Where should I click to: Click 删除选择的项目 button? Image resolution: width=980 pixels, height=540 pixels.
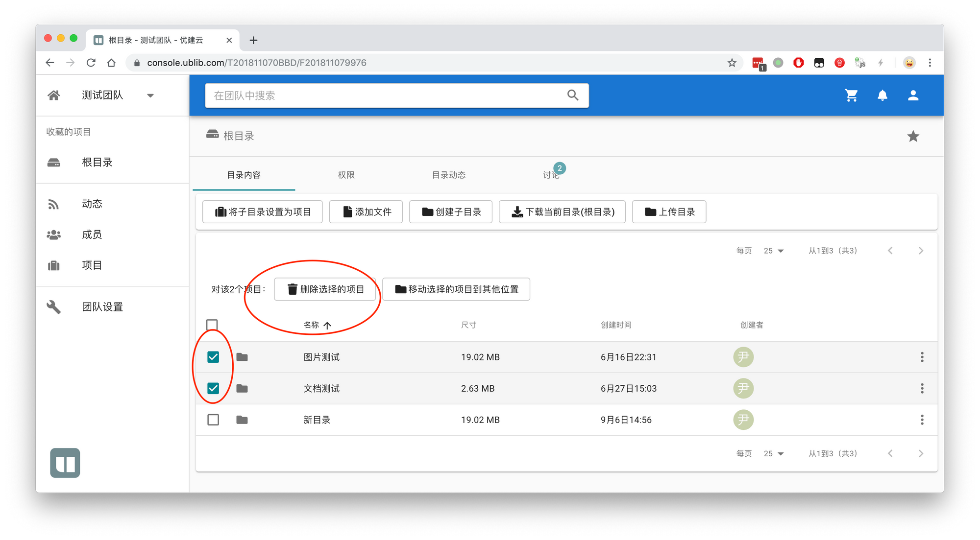[325, 289]
